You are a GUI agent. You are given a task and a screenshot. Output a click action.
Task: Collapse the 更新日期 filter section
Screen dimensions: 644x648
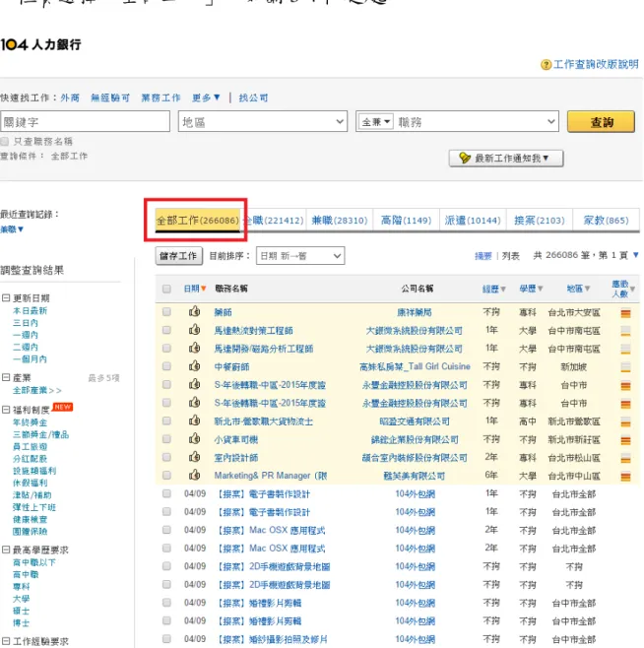click(x=6, y=297)
